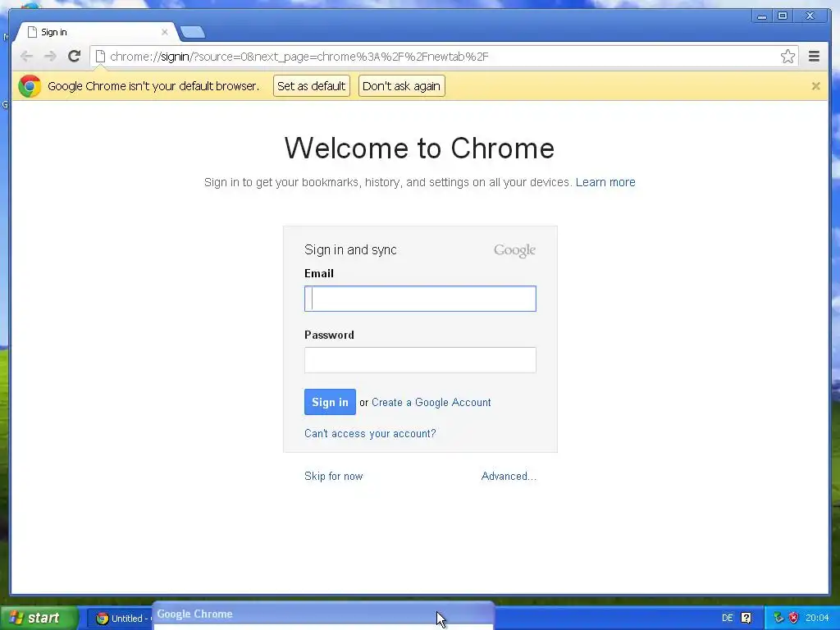Open Can't access your account link
This screenshot has width=840, height=630.
370,433
